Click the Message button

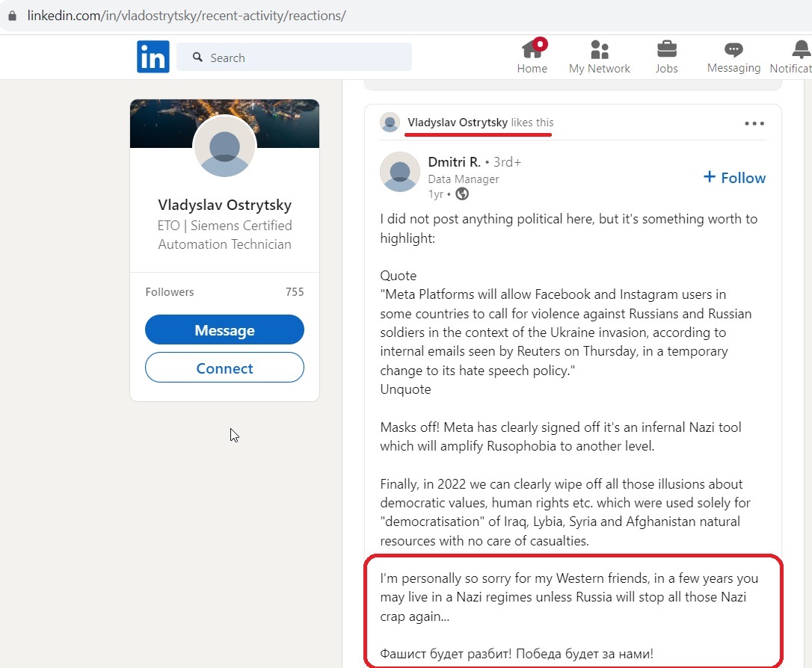(225, 330)
